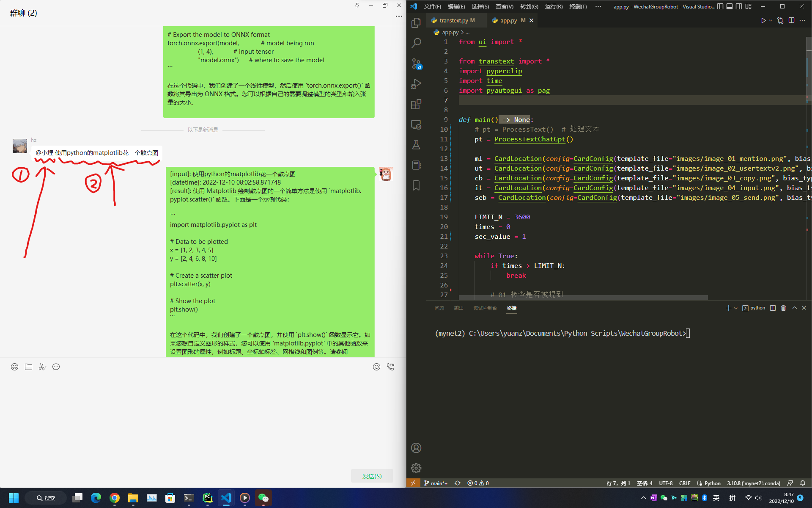The image size is (812, 508).
Task: Open the Source Control view
Action: click(x=416, y=63)
